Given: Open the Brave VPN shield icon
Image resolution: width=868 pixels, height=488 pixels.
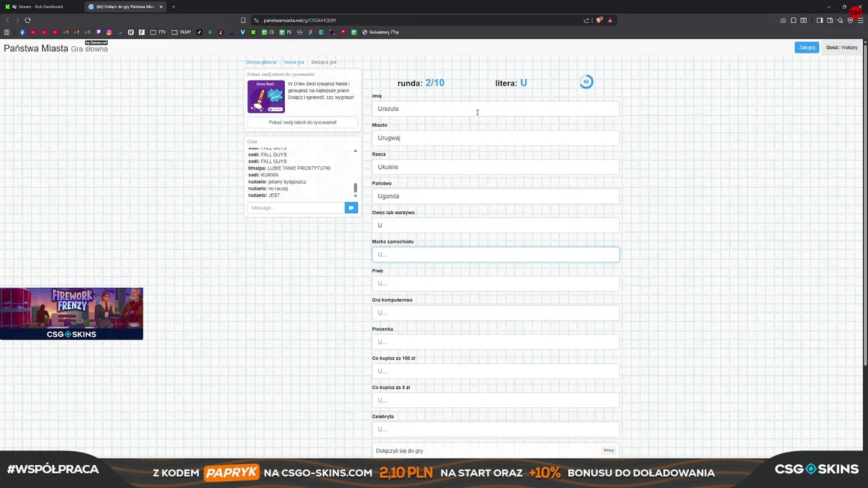Looking at the screenshot, I should [850, 20].
